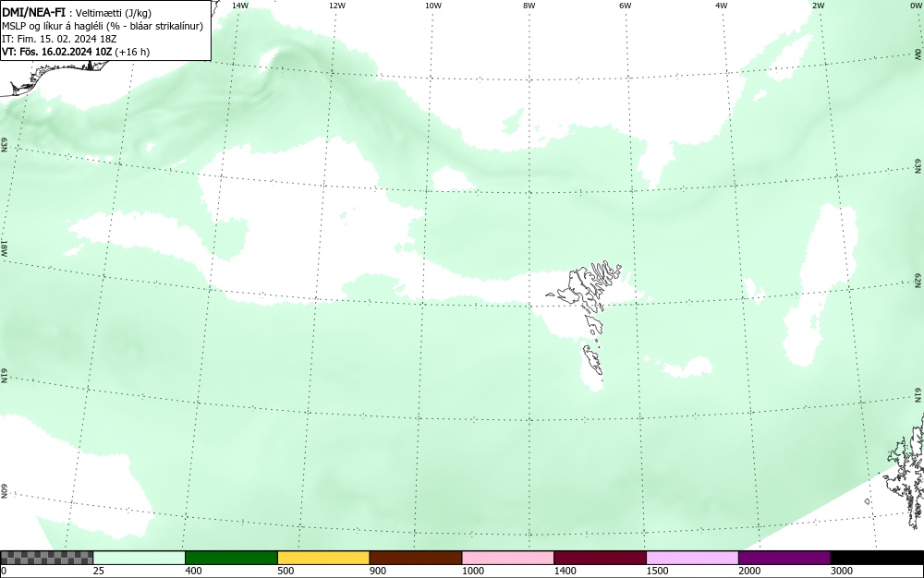Select the pink 1000–1400 legend swatch
The height and width of the screenshot is (578, 924).
[508, 558]
